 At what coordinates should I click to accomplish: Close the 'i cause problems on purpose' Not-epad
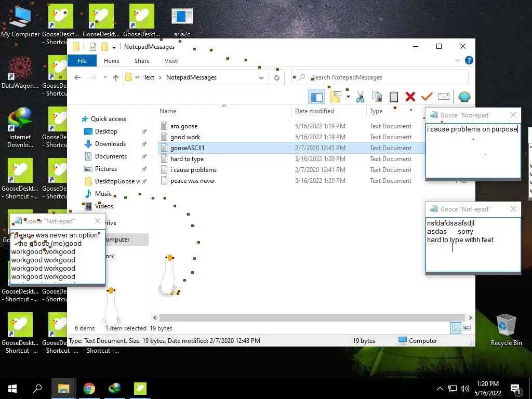point(513,115)
